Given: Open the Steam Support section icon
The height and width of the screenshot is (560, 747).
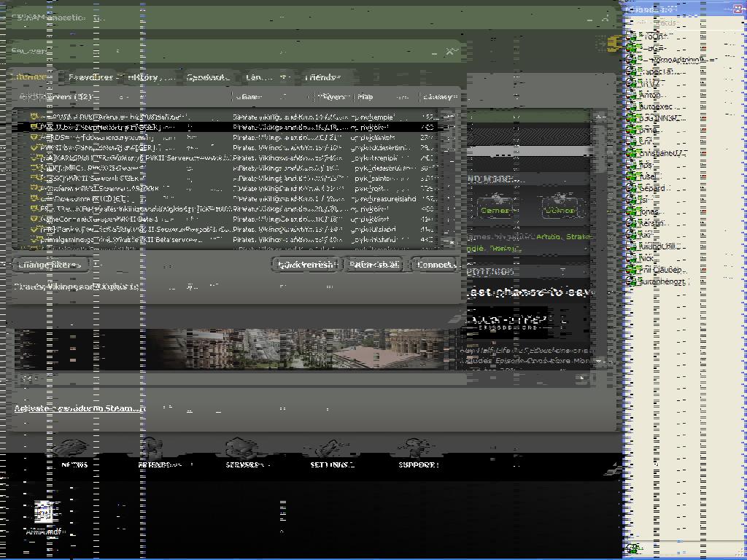Looking at the screenshot, I should (x=415, y=448).
